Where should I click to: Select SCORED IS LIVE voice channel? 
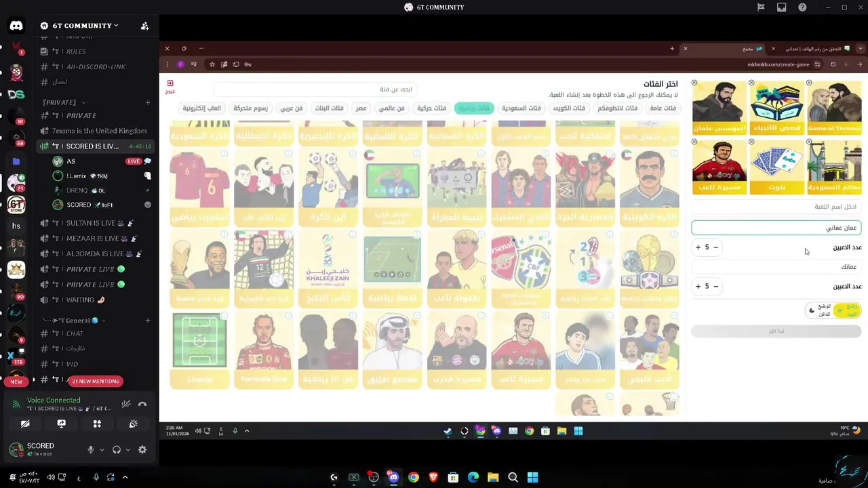point(95,146)
